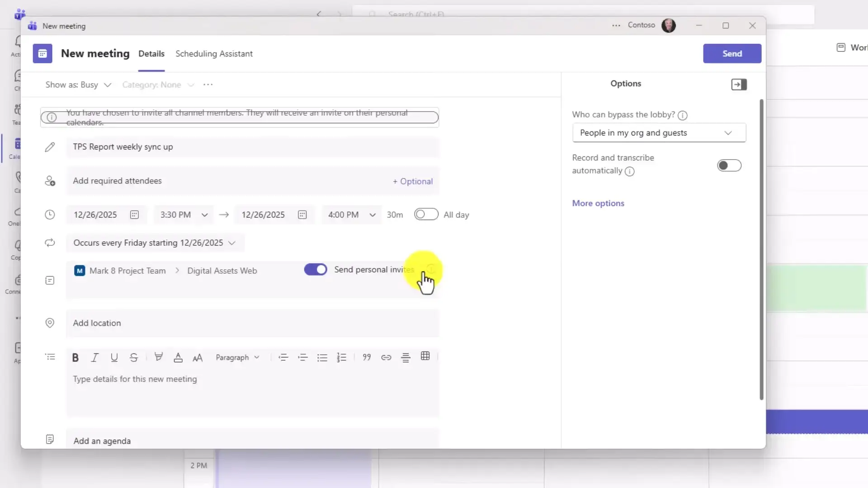Click the Bold formatting icon

[75, 357]
